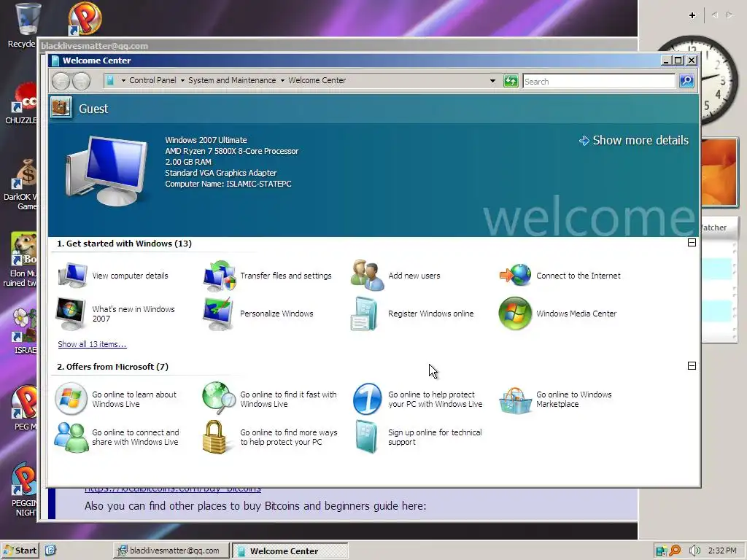Open dropdown arrow after Control Panel breadcrumb
The image size is (747, 560).
pos(182,80)
